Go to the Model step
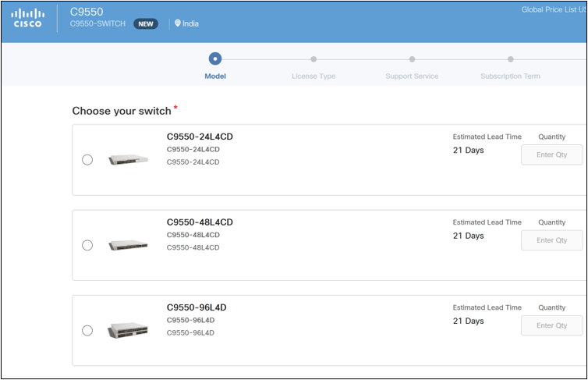 click(x=215, y=76)
